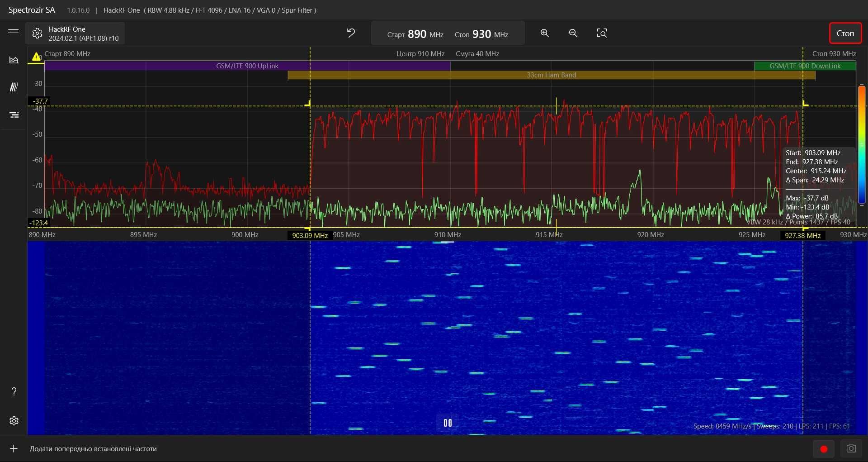Click the 'Center: 915.24 MHz' readout
Viewport: 868px width, 462px height.
[816, 171]
